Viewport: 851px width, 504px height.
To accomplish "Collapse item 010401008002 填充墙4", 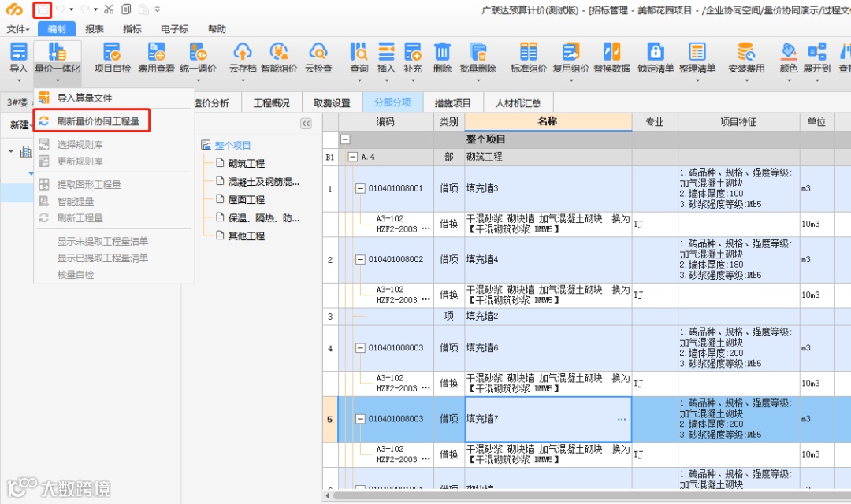I will [x=360, y=259].
